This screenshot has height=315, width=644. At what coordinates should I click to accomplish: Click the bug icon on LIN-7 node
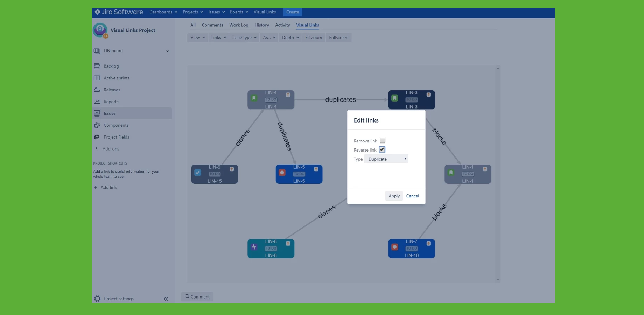[395, 247]
